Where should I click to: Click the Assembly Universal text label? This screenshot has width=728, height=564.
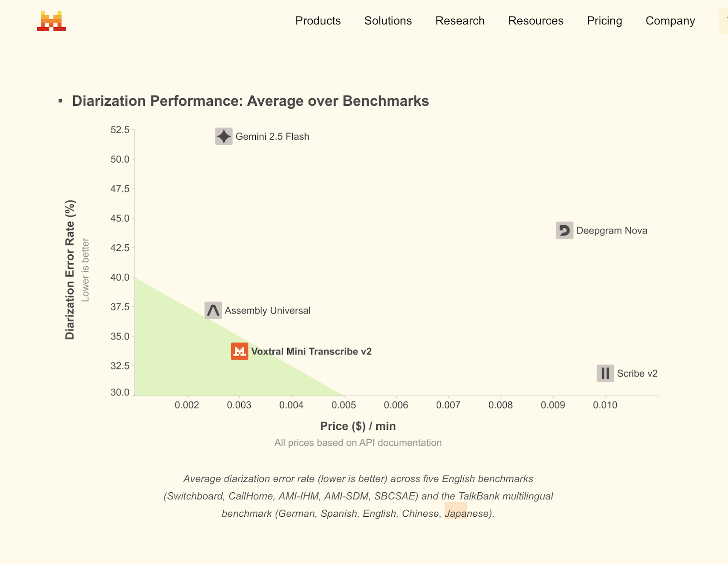pos(268,311)
